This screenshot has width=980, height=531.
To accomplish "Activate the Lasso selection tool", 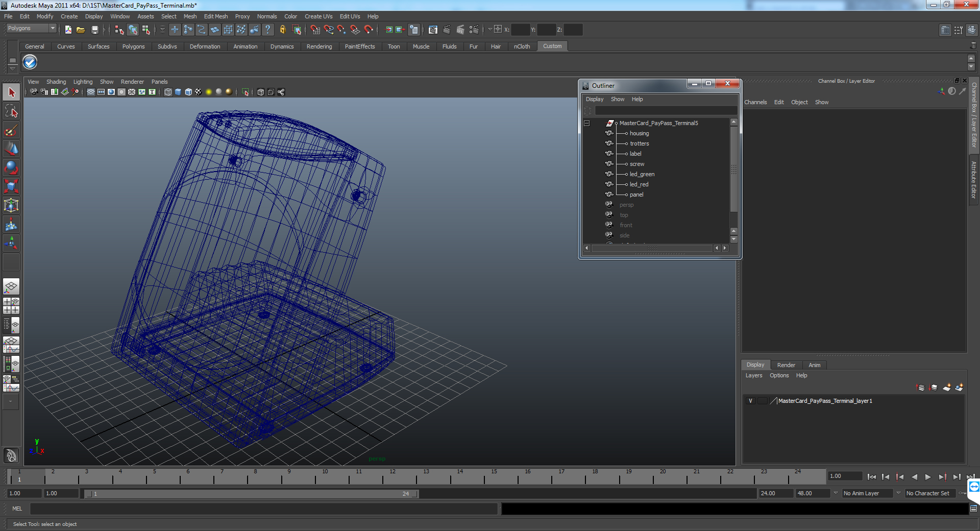I will point(11,111).
